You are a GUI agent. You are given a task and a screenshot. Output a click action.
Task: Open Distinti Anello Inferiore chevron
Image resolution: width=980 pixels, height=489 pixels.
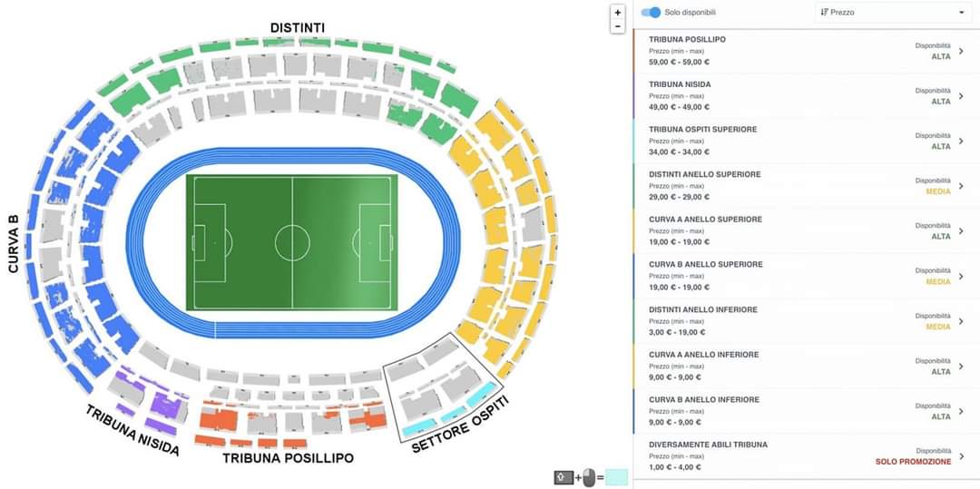click(x=961, y=322)
